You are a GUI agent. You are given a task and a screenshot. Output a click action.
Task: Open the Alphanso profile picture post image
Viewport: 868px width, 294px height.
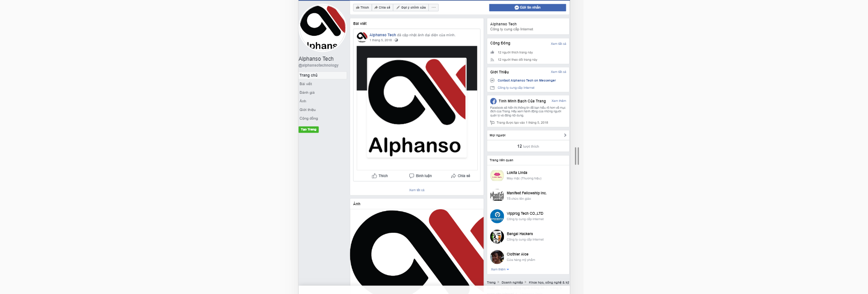[417, 107]
